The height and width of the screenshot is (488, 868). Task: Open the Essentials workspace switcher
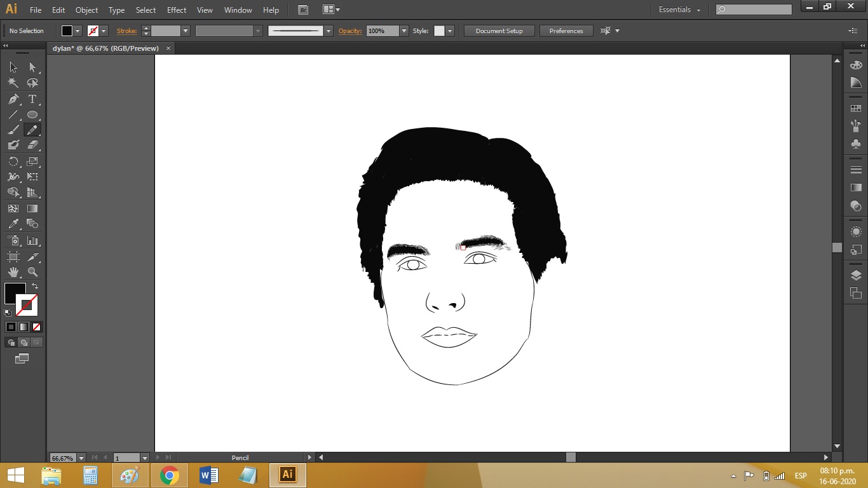click(x=679, y=10)
